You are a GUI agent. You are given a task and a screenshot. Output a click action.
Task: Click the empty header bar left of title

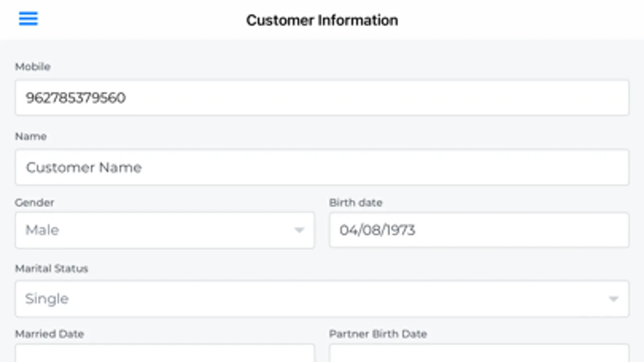141,20
